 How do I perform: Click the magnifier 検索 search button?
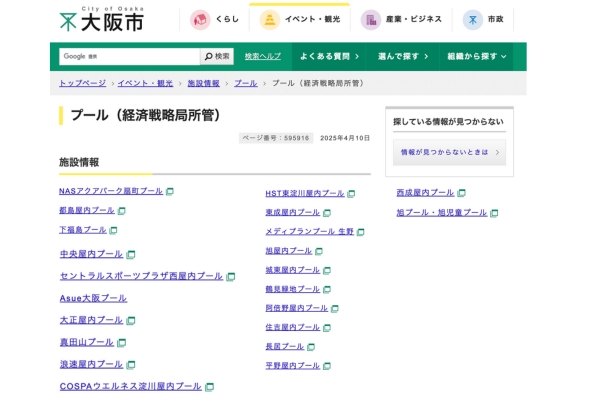216,56
